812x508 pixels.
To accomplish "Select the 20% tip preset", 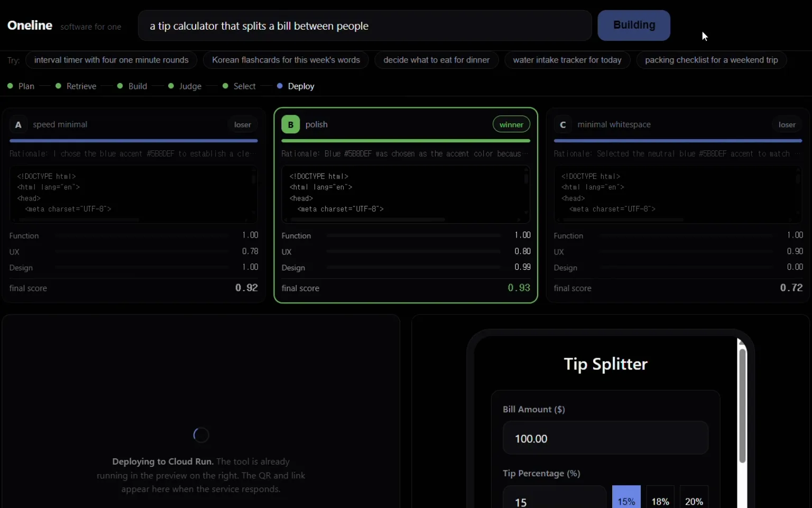I will pos(694,497).
